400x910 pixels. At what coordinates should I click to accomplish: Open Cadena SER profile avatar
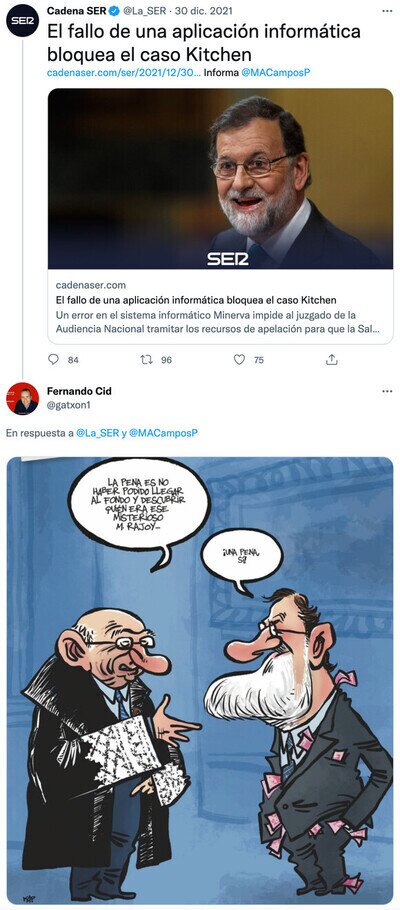pyautogui.click(x=22, y=20)
